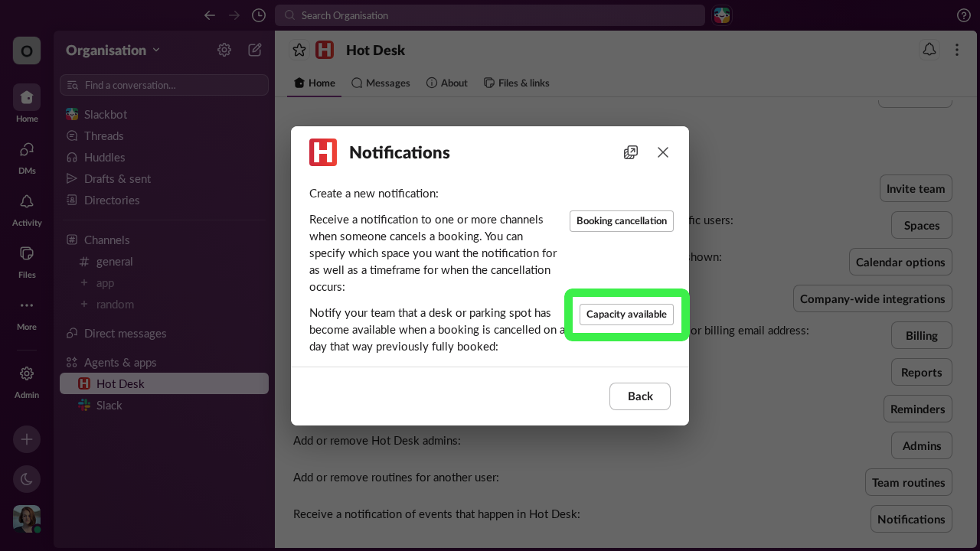Screen dimensions: 980x551
Task: Click the Admins button
Action: point(922,445)
